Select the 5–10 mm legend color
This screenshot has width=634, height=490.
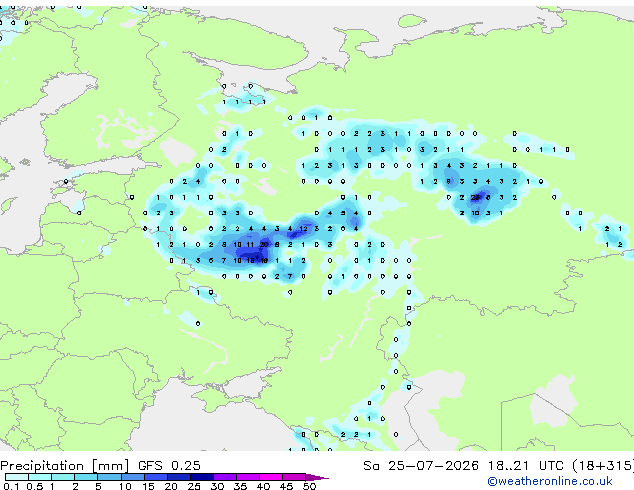click(x=109, y=477)
